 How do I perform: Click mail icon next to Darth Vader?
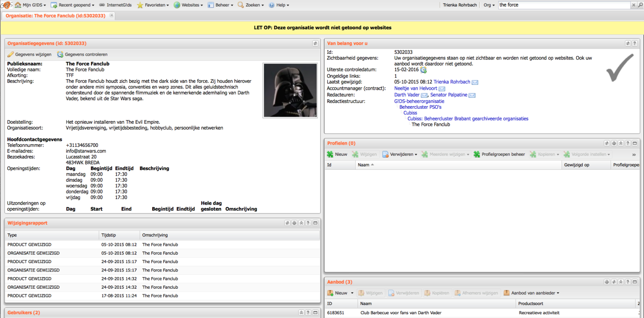424,95
